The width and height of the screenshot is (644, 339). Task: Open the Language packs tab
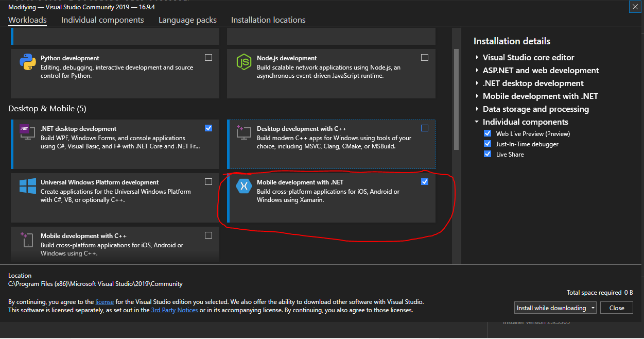[187, 20]
